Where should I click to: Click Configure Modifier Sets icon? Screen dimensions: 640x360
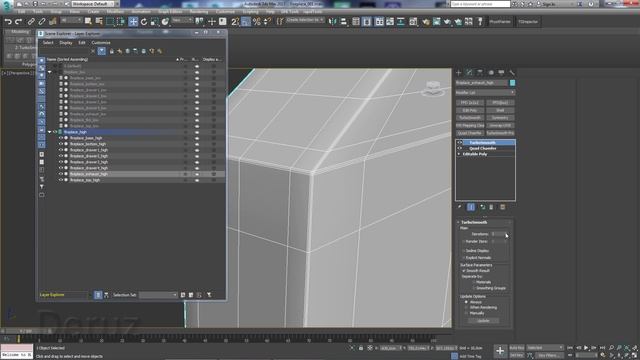click(502, 207)
